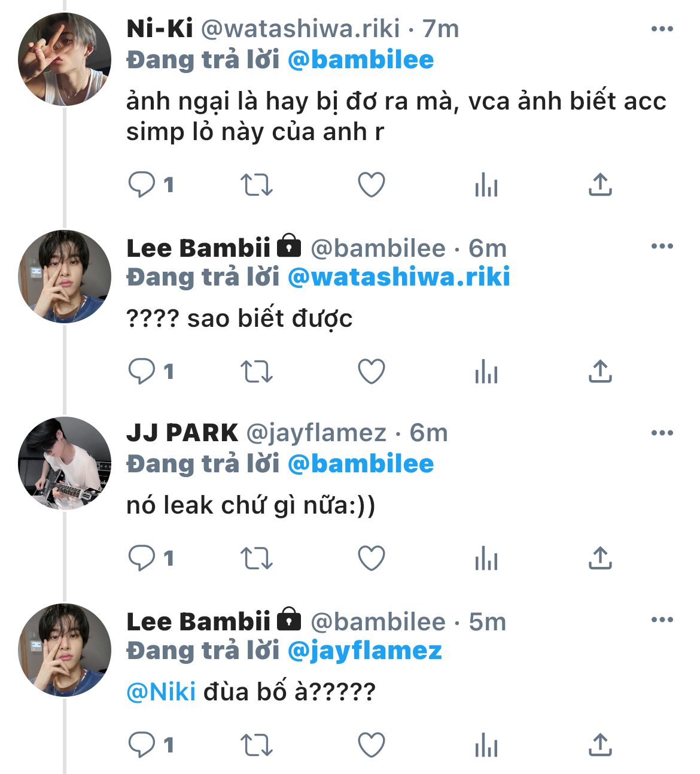Open the @watashiwa.riki reply-to link
This screenshot has height=774, width=700.
point(398,277)
